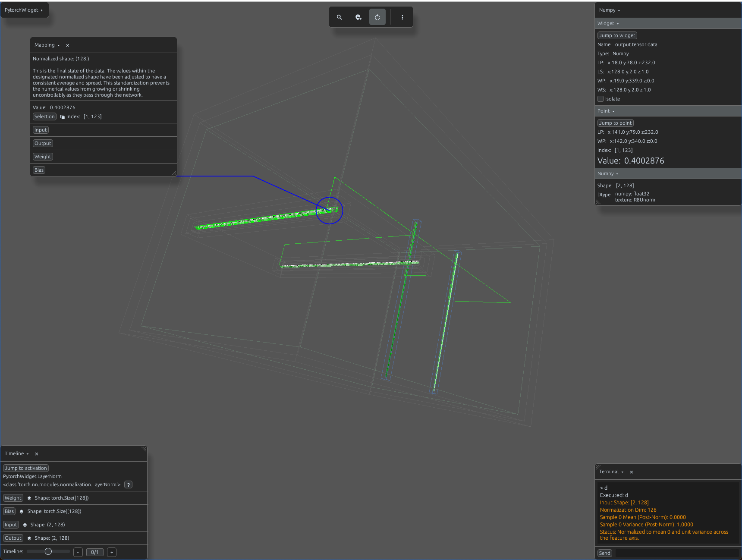742x560 pixels.
Task: Click the circled selected point in 3D view
Action: click(330, 211)
